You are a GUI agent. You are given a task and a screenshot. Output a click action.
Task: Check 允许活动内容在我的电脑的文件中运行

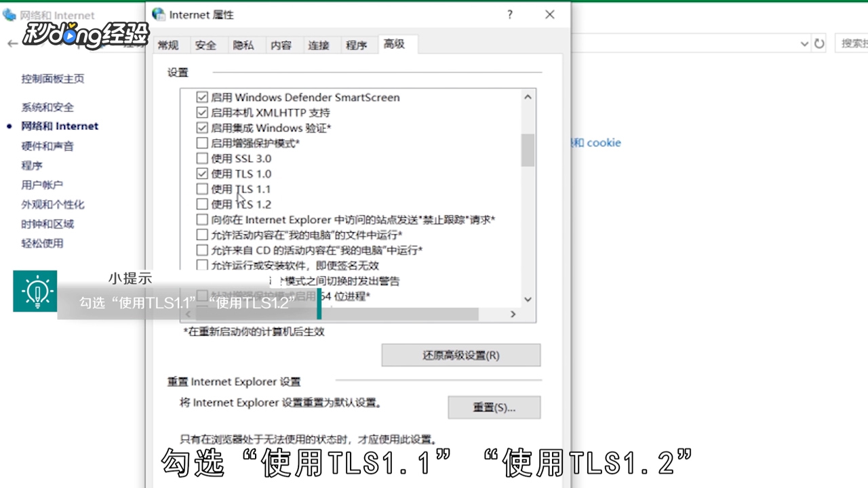pyautogui.click(x=202, y=235)
